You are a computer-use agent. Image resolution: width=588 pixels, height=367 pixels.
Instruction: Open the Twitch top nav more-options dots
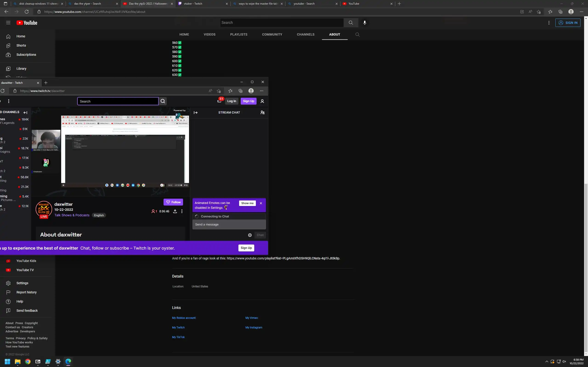9,101
